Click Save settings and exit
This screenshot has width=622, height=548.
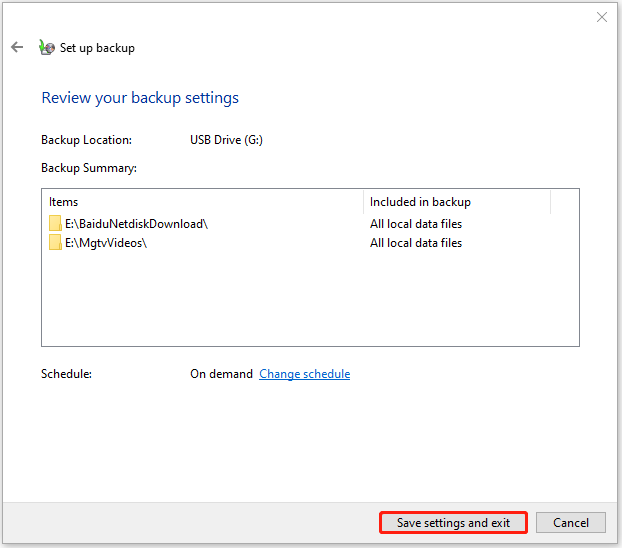click(453, 523)
